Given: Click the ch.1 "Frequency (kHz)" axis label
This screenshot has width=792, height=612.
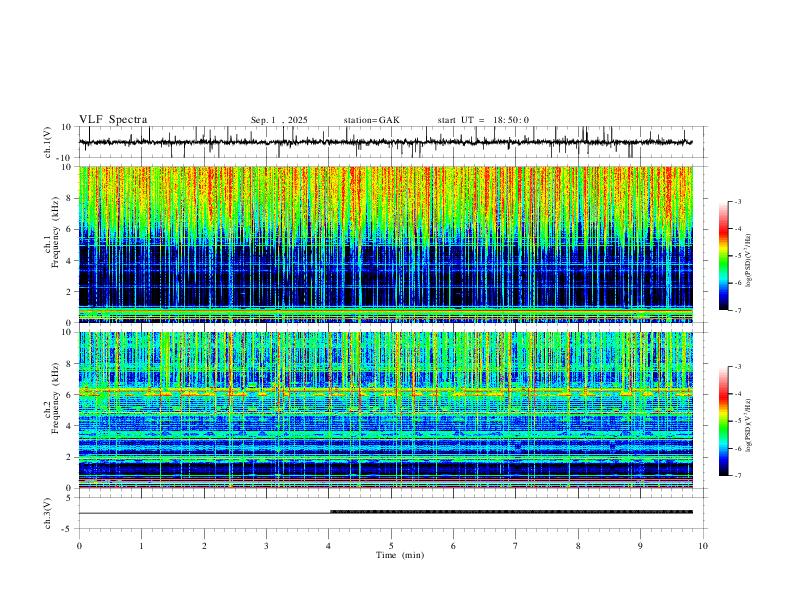Looking at the screenshot, I should (55, 232).
